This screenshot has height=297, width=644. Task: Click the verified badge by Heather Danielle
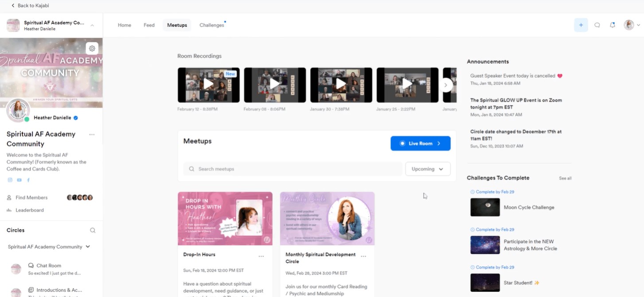pyautogui.click(x=76, y=118)
